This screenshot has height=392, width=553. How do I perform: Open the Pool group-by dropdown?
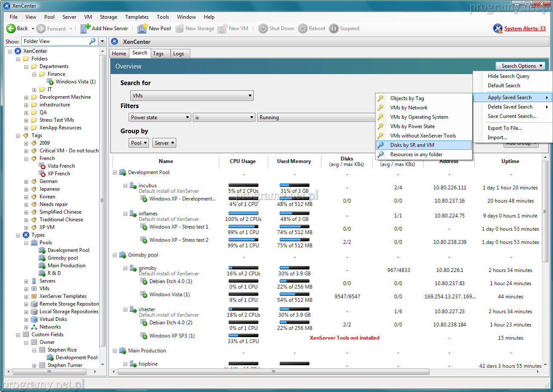click(139, 143)
